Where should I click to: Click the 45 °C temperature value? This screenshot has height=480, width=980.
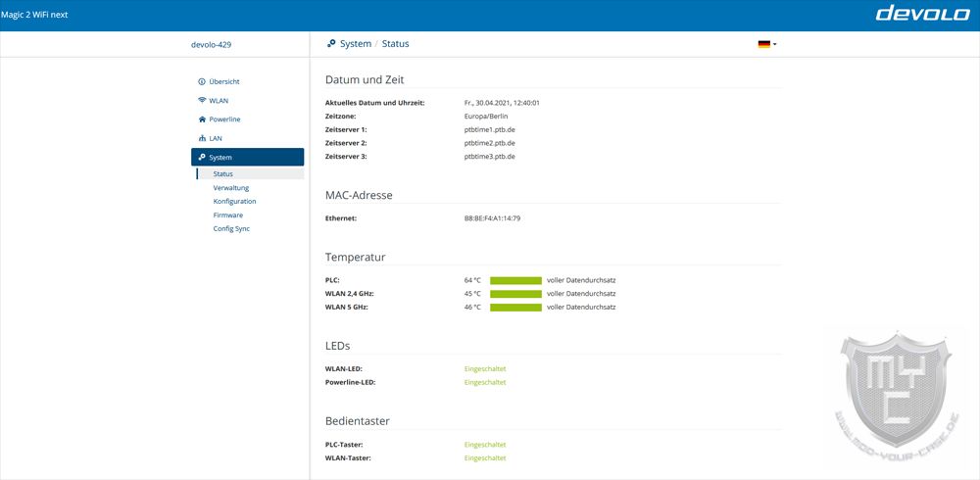(x=472, y=294)
